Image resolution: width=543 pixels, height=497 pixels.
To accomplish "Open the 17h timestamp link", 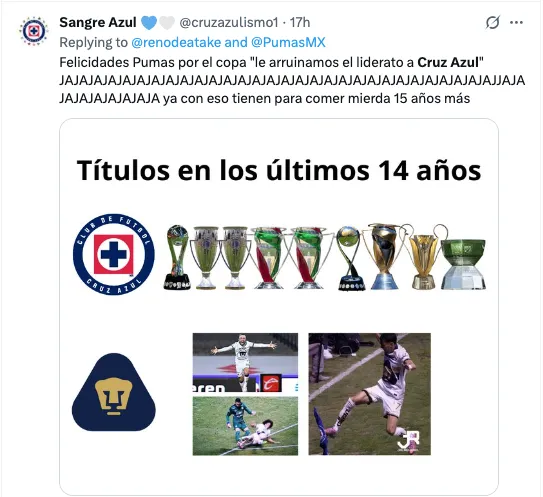I will pyautogui.click(x=300, y=23).
